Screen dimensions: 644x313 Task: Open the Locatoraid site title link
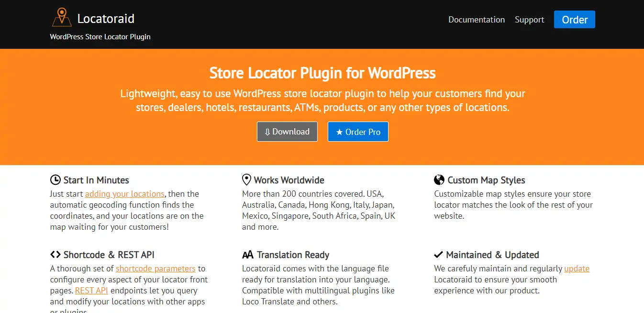[x=106, y=19]
